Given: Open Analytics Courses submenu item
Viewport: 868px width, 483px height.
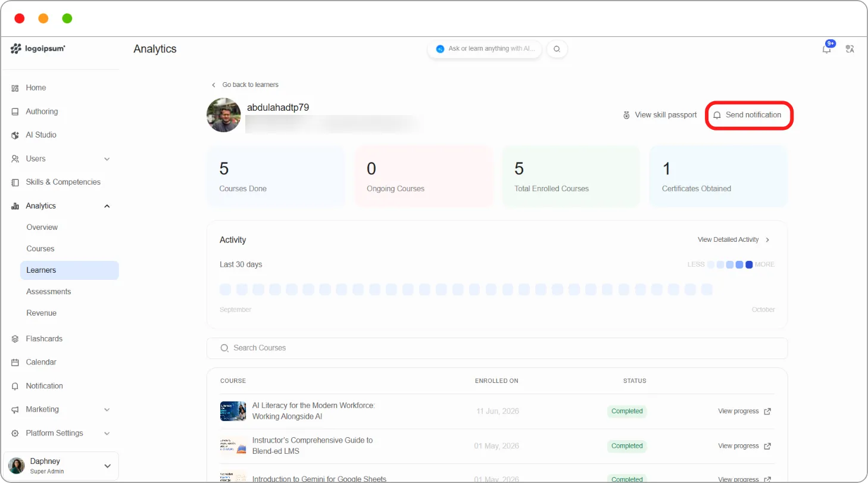Looking at the screenshot, I should point(40,249).
